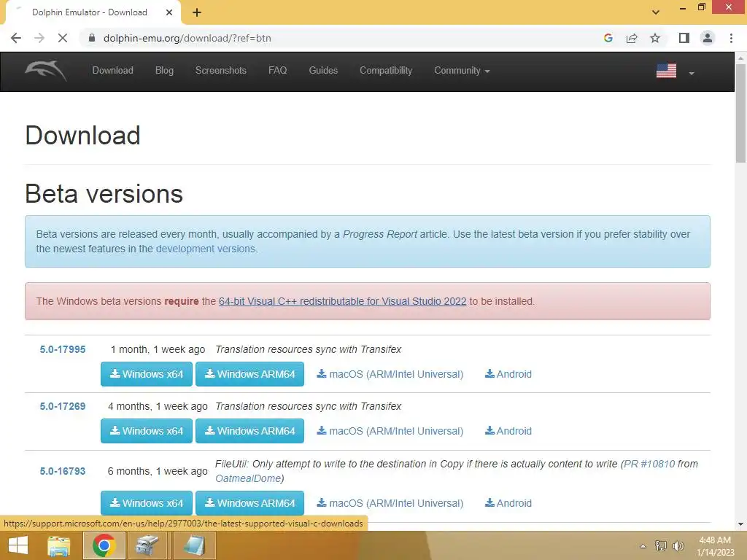Download Windows x64 for 5.0-17269
This screenshot has height=560, width=747.
point(146,431)
